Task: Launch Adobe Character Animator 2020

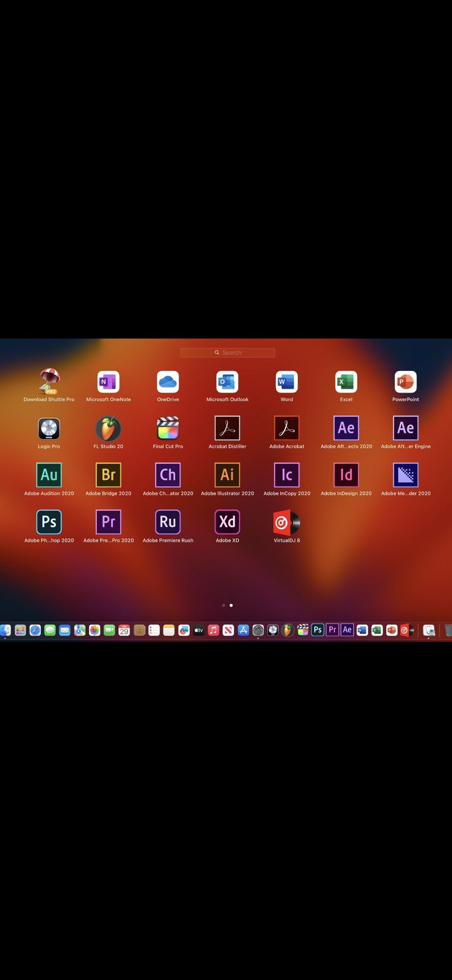Action: (x=168, y=475)
